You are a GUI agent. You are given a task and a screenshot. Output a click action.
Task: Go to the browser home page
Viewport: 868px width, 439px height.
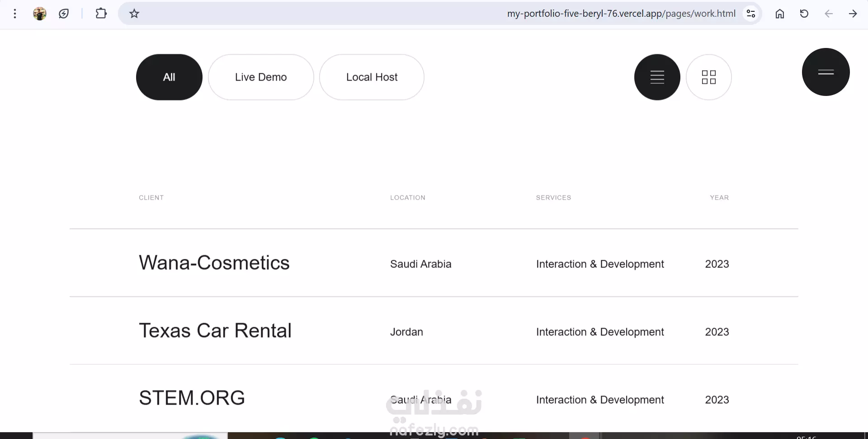tap(780, 14)
